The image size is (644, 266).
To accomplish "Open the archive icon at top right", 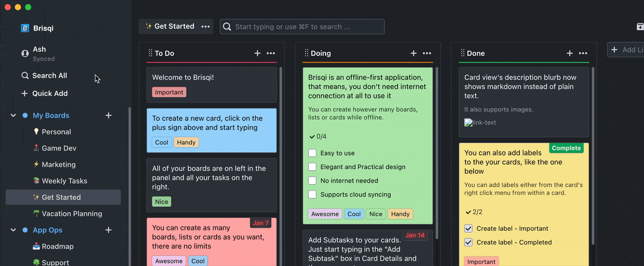I will [x=640, y=27].
